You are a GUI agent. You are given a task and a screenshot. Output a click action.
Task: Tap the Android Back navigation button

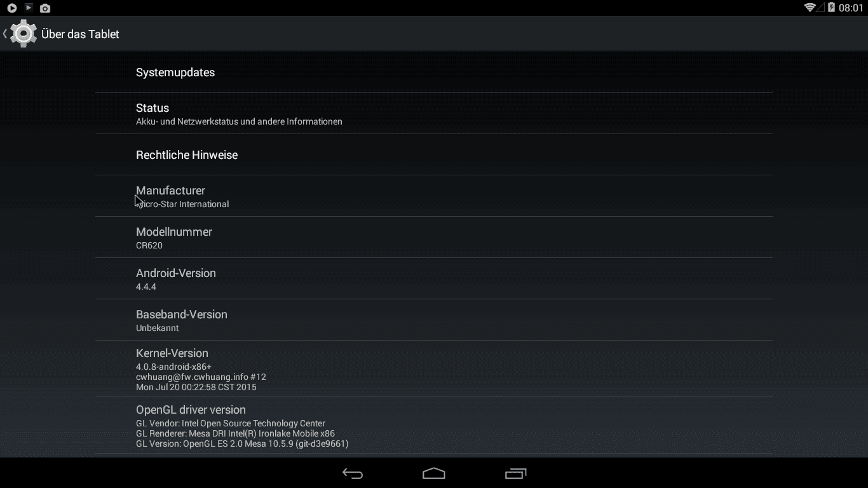point(353,473)
